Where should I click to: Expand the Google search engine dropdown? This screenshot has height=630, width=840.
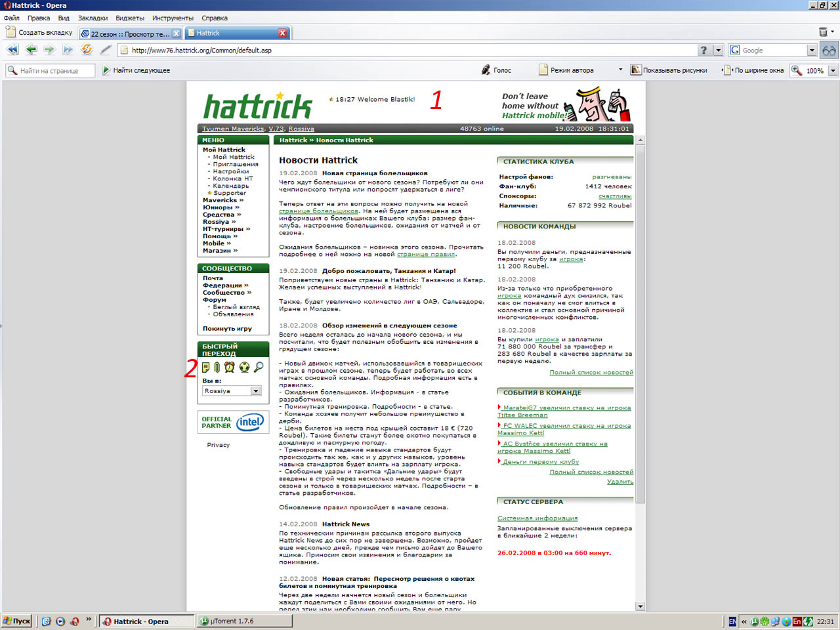click(812, 50)
